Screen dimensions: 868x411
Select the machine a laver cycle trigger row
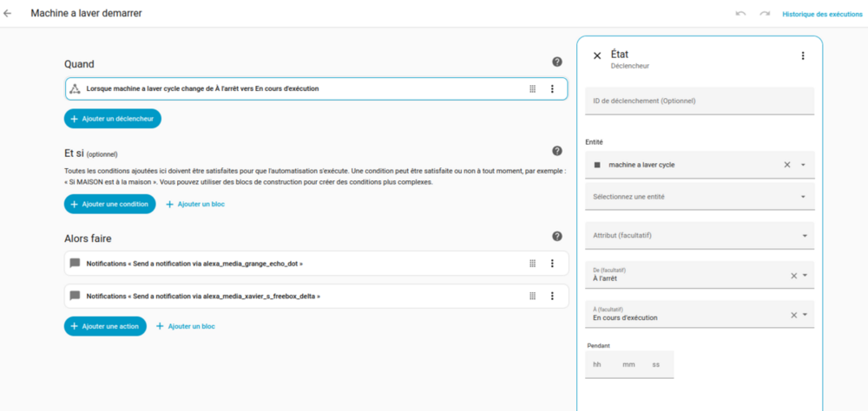pyautogui.click(x=317, y=88)
